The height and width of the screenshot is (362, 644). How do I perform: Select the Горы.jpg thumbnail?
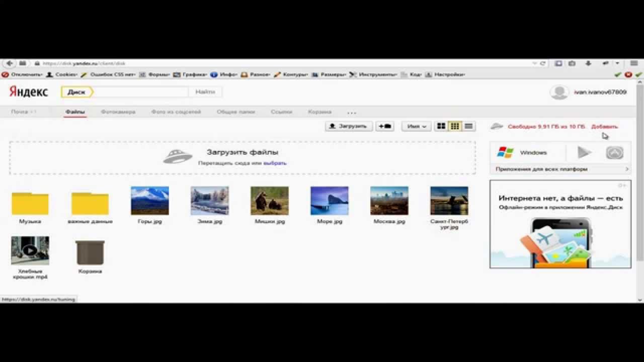(150, 201)
